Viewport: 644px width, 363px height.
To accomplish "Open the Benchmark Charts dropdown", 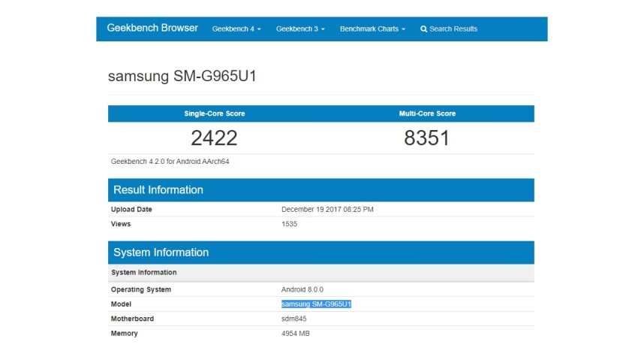I will (372, 29).
